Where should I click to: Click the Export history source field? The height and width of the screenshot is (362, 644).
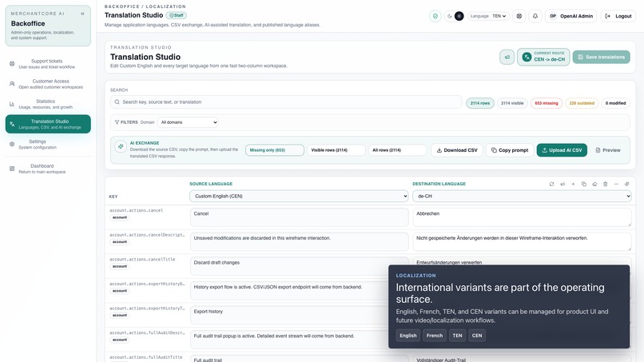point(289,315)
